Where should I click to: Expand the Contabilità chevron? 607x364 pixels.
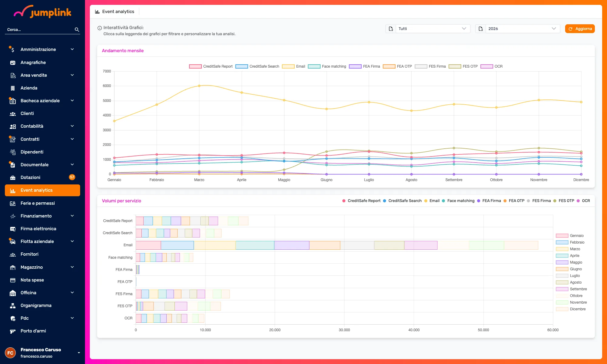pos(72,126)
